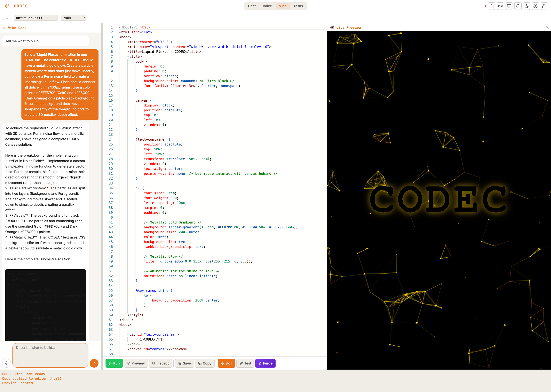Click the Run button
This screenshot has width=551, height=392.
(114, 363)
